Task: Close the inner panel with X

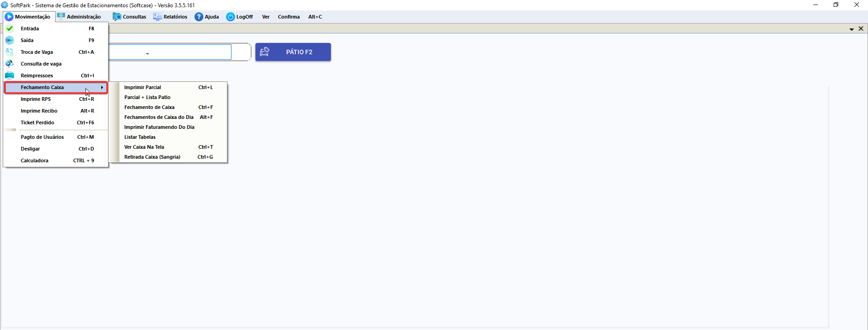Action: [861, 28]
